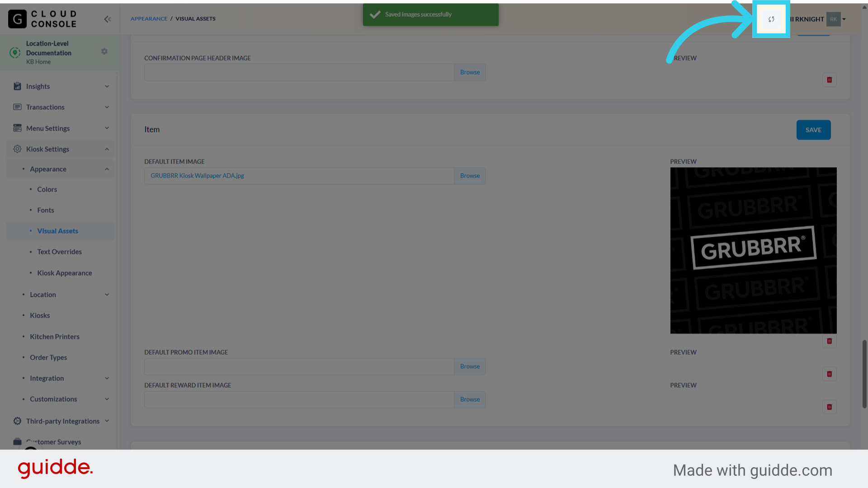This screenshot has width=868, height=488.
Task: Click GRUBBRR Kiosk Wallpaper ADA.jpg file field
Action: (x=299, y=176)
